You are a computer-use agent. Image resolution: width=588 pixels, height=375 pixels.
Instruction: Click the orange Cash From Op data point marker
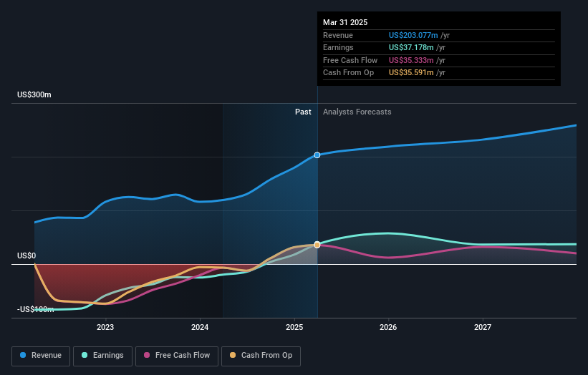(317, 245)
